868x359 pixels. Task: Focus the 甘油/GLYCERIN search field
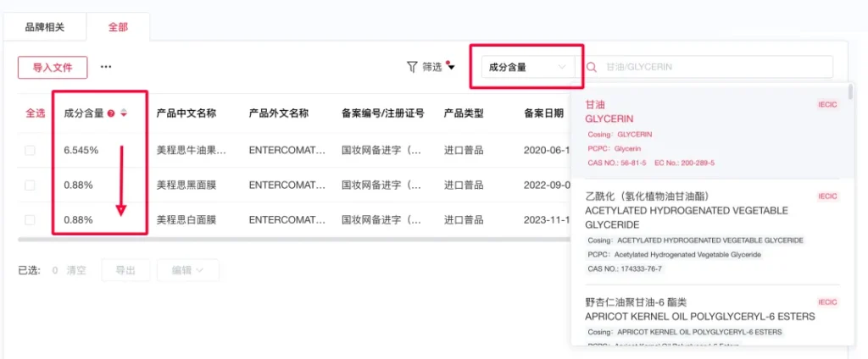point(712,67)
